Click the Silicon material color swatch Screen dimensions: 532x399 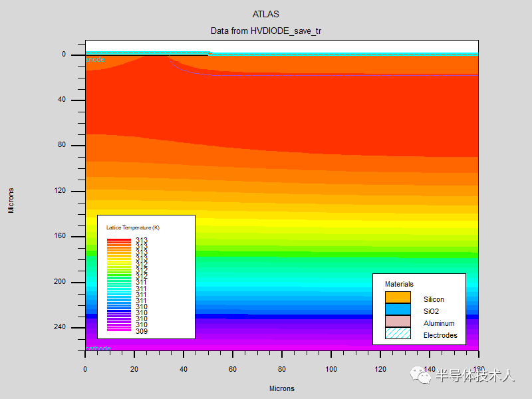(x=398, y=297)
